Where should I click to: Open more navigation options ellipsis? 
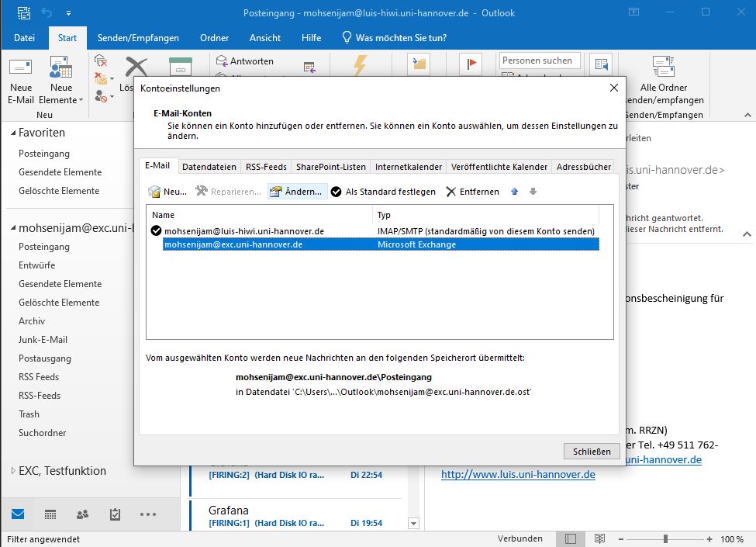point(147,514)
